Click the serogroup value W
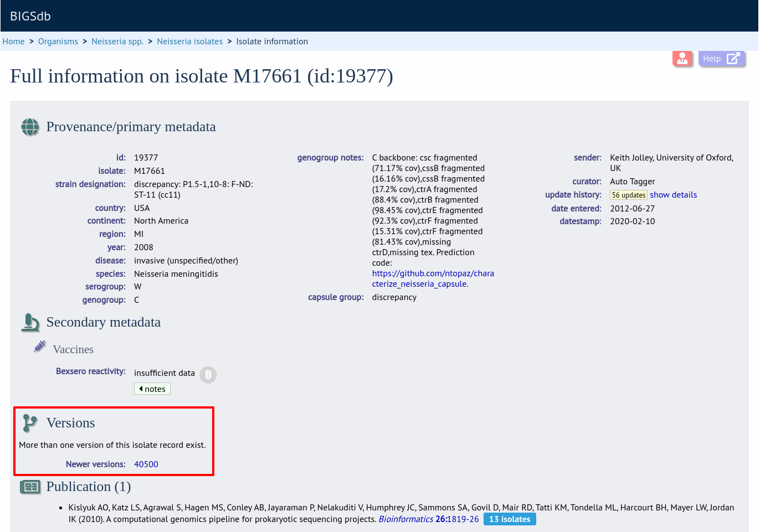This screenshot has width=760, height=532. tap(138, 287)
